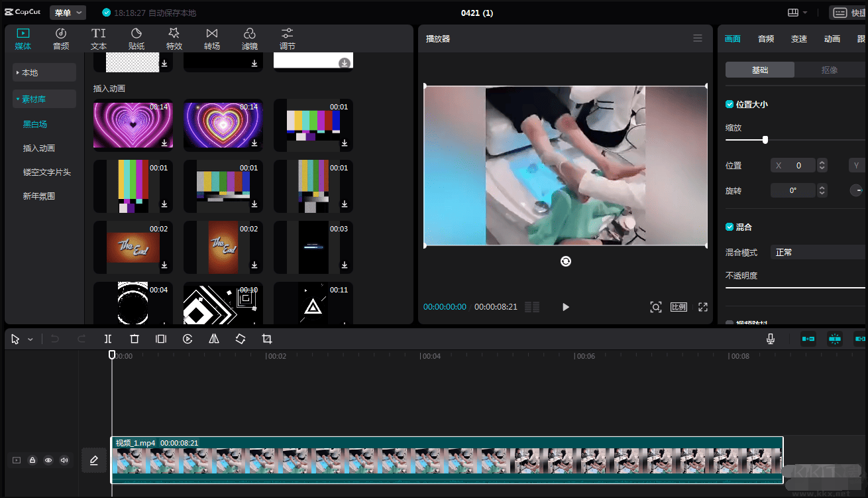Open the 镂空文字片头 material category
This screenshot has width=868, height=498.
[x=47, y=172]
